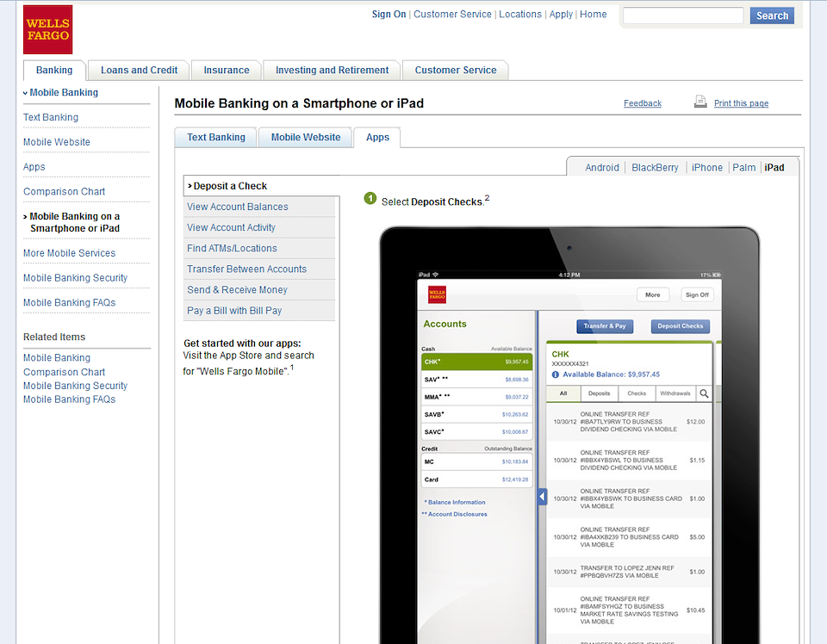Image resolution: width=827 pixels, height=644 pixels.
Task: Open Investing and Retirement tab
Action: click(332, 70)
